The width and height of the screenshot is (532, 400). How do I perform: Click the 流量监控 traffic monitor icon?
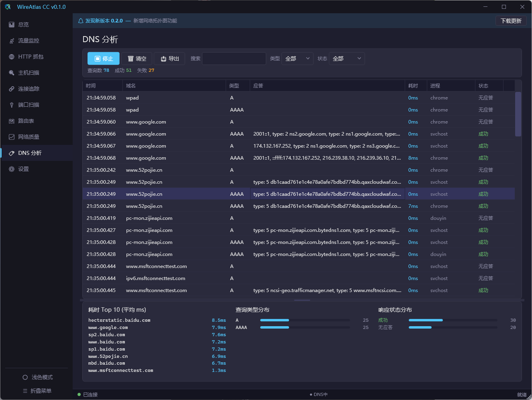(x=12, y=41)
